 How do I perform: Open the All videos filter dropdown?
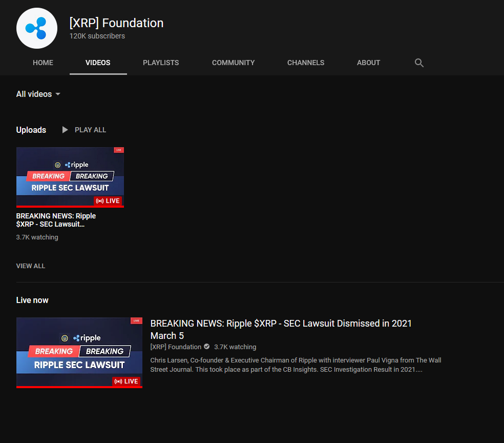click(34, 94)
